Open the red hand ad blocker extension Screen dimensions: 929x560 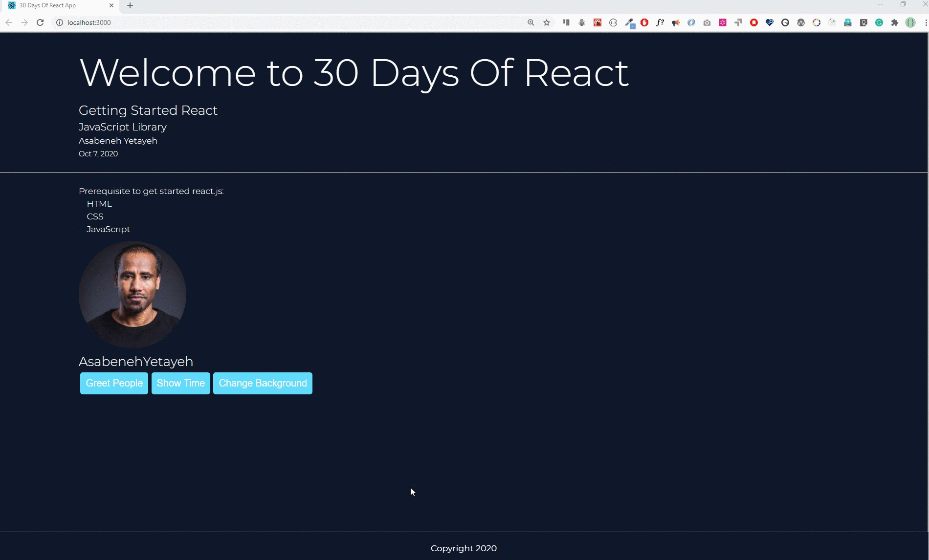pos(644,22)
